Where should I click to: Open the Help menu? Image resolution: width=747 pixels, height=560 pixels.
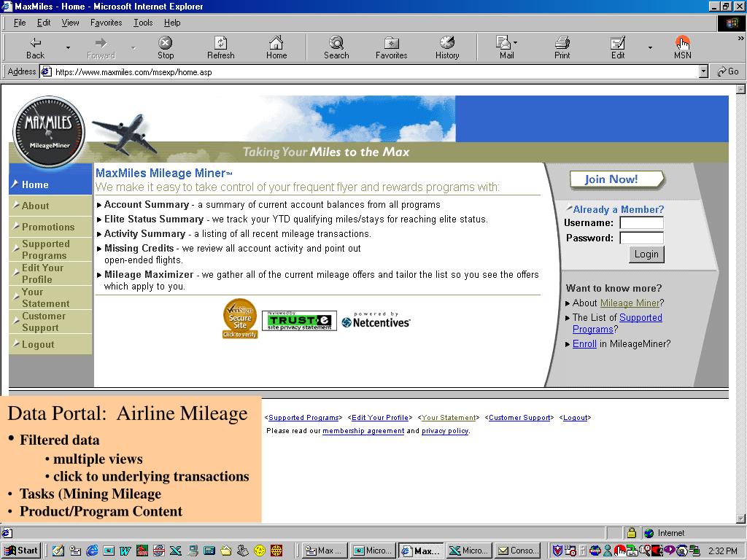[x=172, y=23]
